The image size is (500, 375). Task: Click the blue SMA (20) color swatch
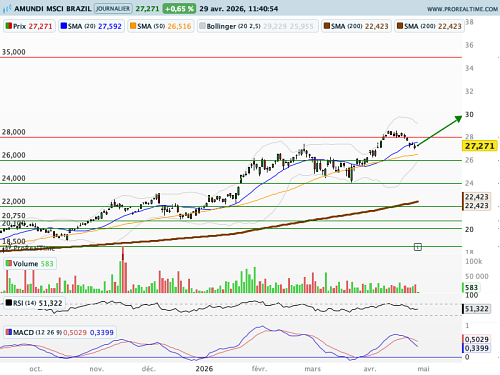[64, 26]
